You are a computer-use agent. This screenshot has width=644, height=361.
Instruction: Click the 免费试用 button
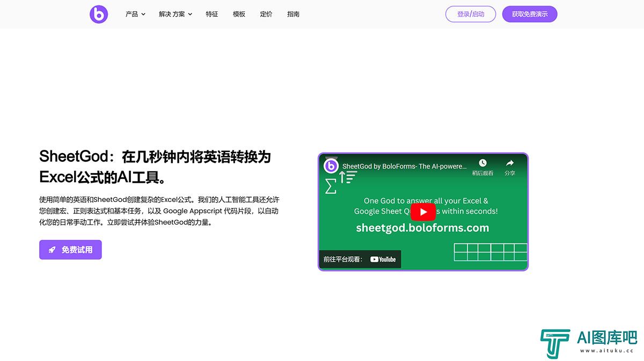point(70,250)
